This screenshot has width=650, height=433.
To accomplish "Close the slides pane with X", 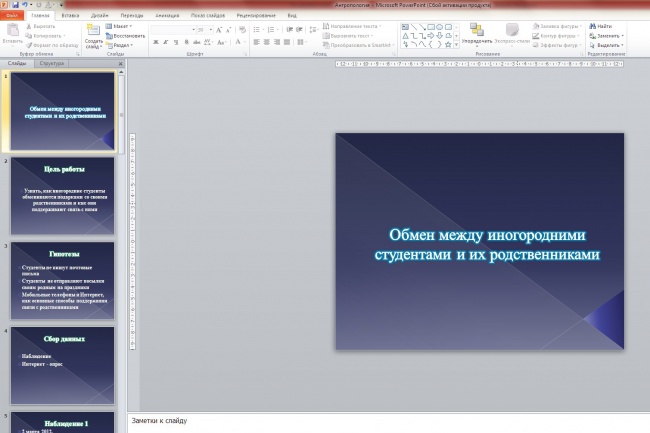I will click(120, 64).
